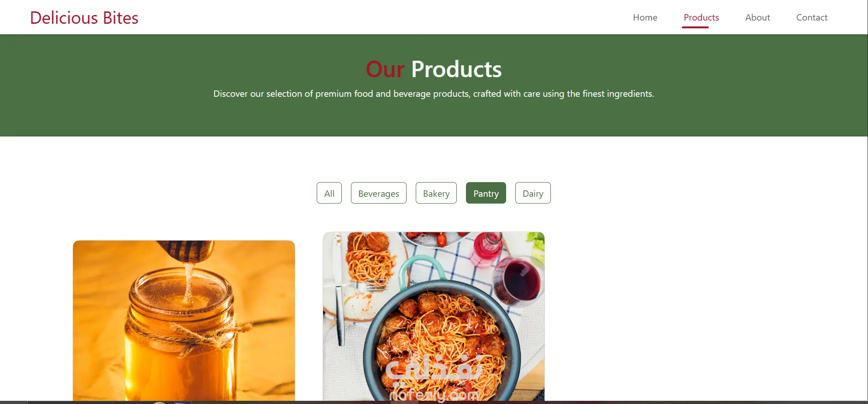Show All product categories

click(x=329, y=193)
